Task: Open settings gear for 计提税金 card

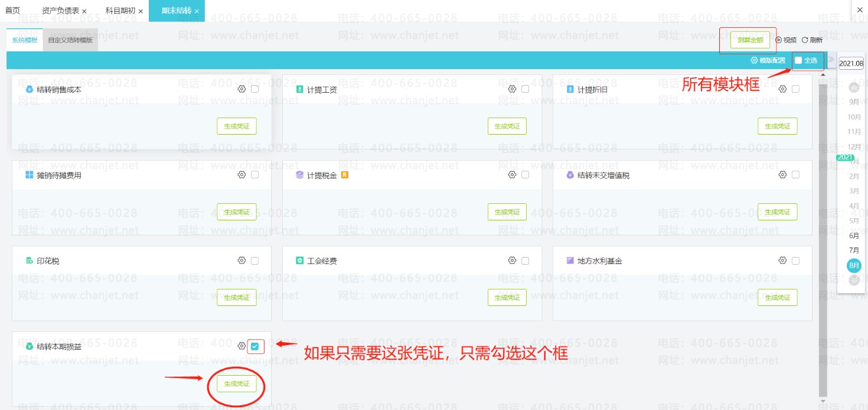Action: [512, 175]
